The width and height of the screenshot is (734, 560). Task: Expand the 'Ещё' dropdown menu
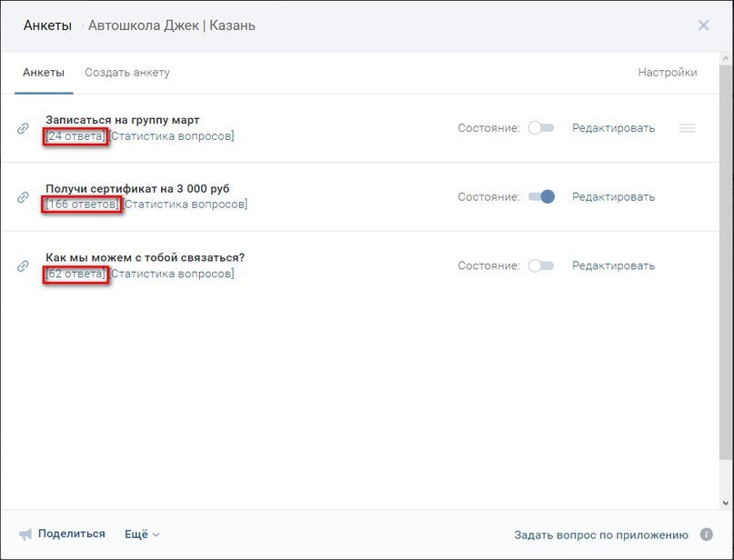point(142,535)
